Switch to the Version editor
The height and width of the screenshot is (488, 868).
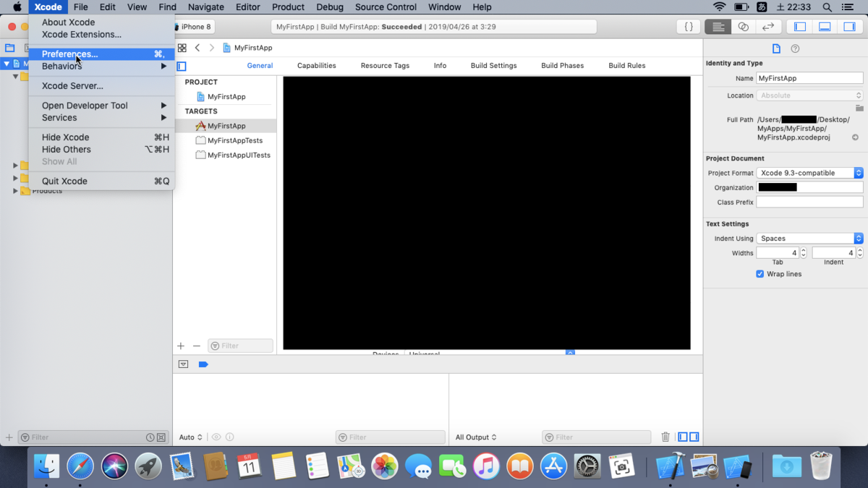[x=768, y=27]
